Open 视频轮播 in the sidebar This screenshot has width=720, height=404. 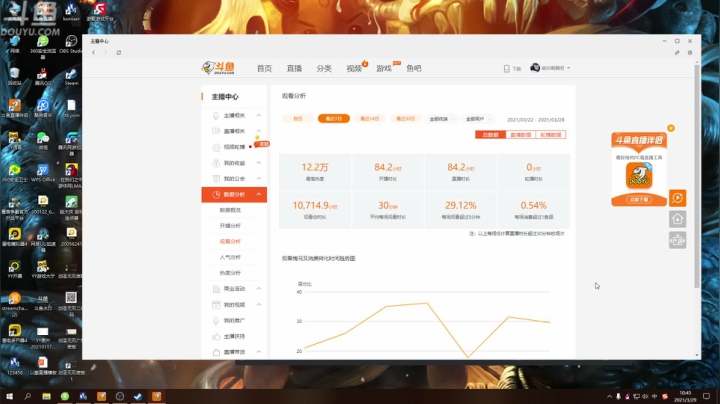click(x=234, y=147)
